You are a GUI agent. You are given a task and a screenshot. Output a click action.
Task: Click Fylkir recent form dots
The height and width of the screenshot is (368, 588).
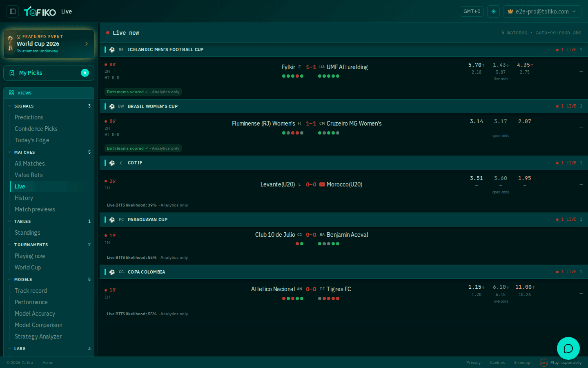tap(293, 76)
